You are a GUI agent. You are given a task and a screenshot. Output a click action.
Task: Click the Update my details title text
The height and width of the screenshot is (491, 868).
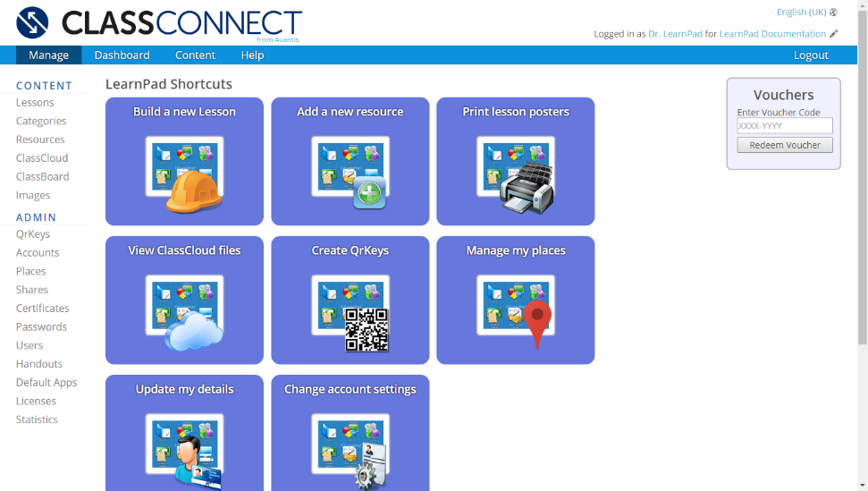click(x=184, y=390)
